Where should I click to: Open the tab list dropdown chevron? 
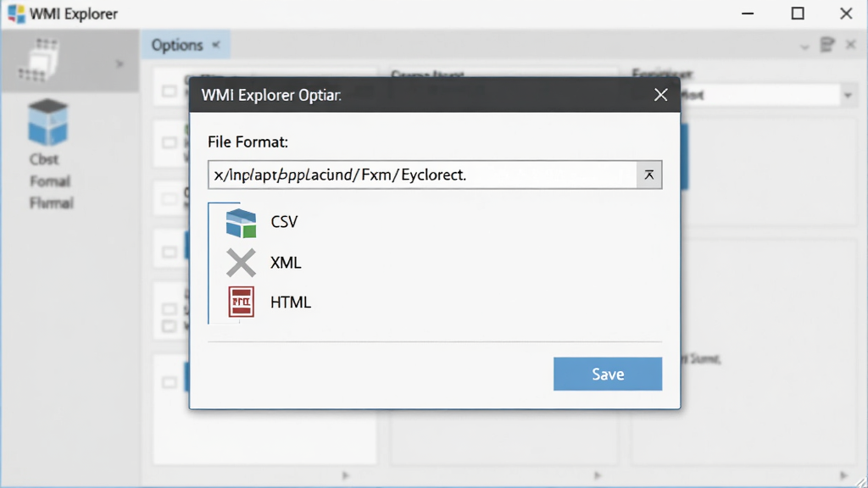click(x=804, y=47)
